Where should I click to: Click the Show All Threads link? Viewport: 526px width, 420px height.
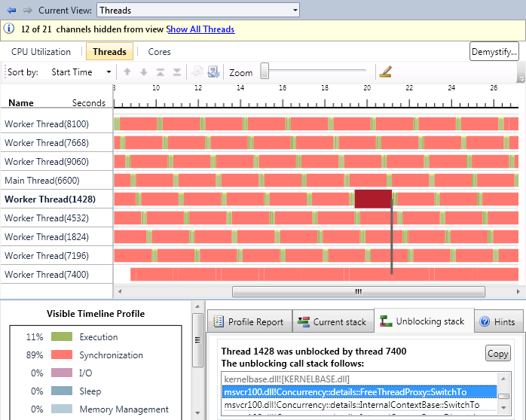(200, 29)
